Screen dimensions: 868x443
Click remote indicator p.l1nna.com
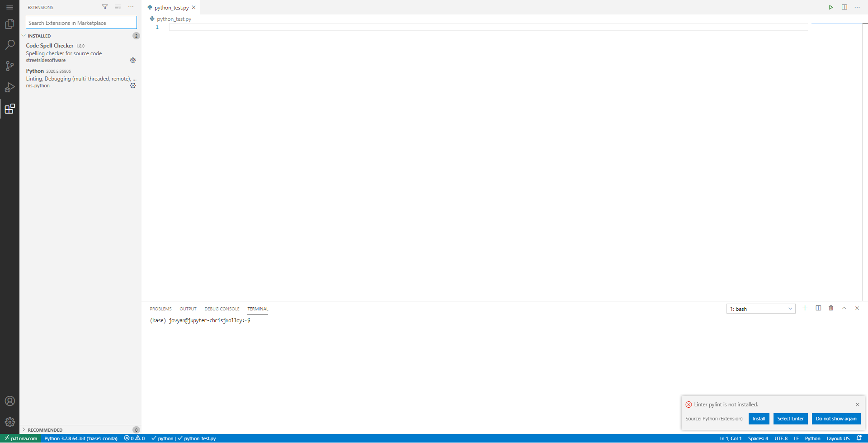pos(21,438)
